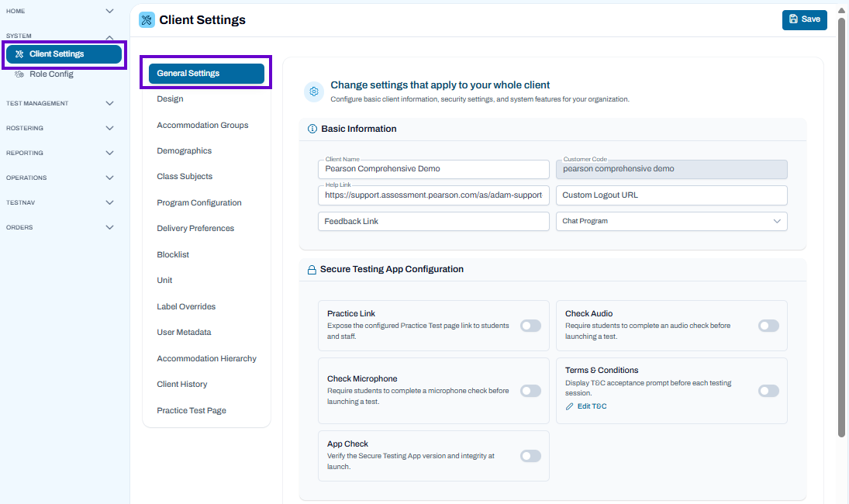This screenshot has height=504, width=849.
Task: Open the Practice Test Page tab
Action: click(x=192, y=410)
